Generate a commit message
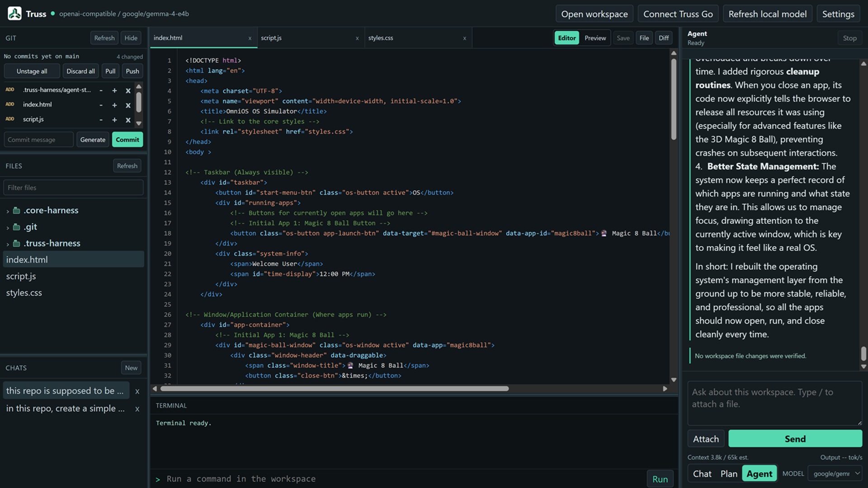This screenshot has height=488, width=868. click(x=93, y=140)
